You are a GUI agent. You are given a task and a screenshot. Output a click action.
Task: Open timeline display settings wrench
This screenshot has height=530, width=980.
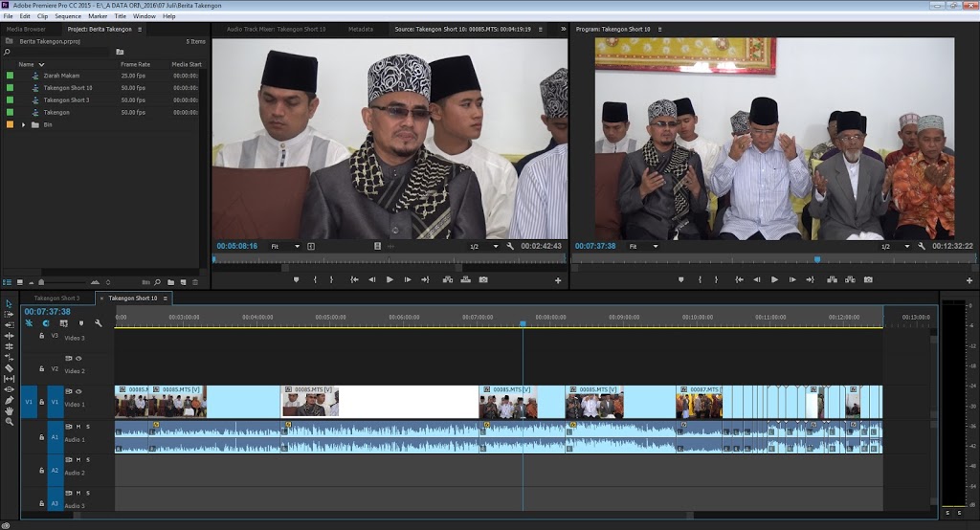[x=98, y=323]
